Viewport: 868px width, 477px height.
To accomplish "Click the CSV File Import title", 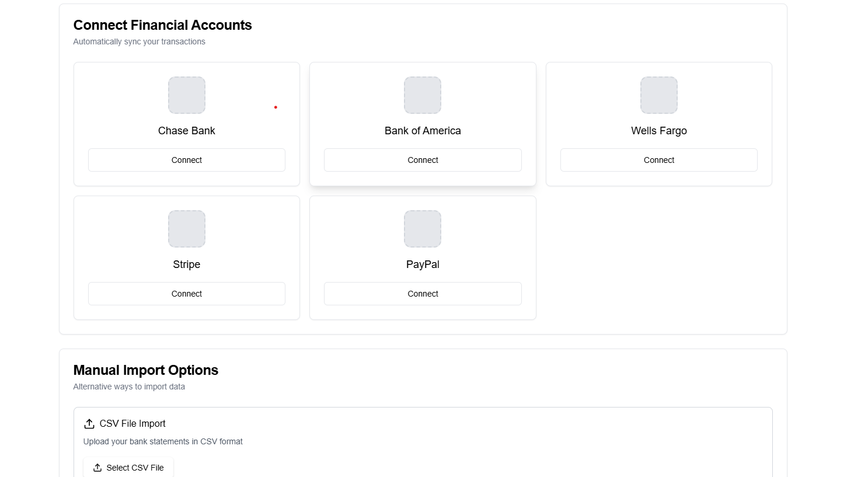I will [x=133, y=424].
